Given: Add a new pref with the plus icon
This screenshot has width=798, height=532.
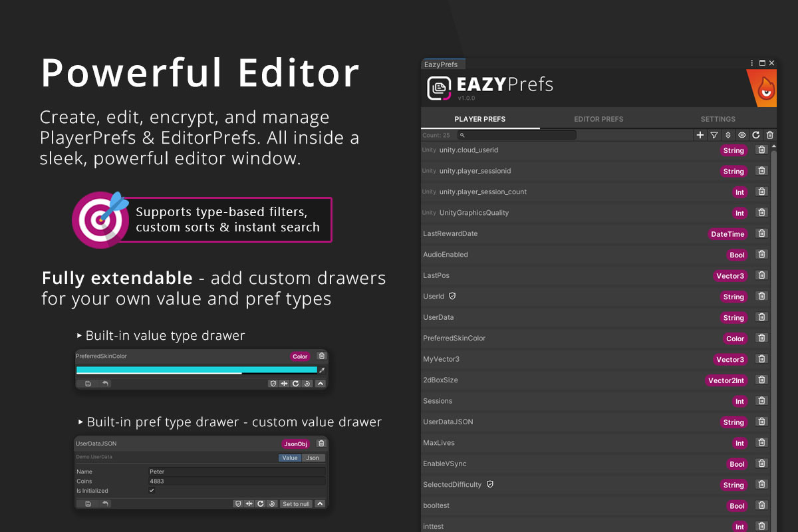Looking at the screenshot, I should 700,135.
